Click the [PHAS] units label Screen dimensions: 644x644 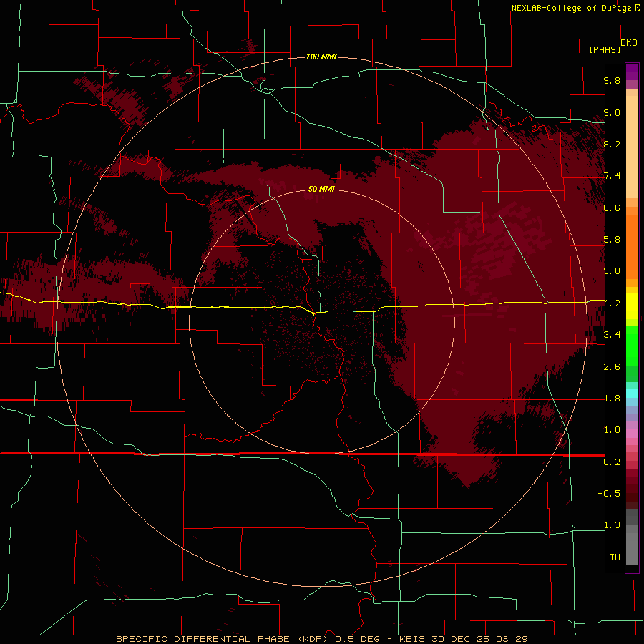pos(605,49)
